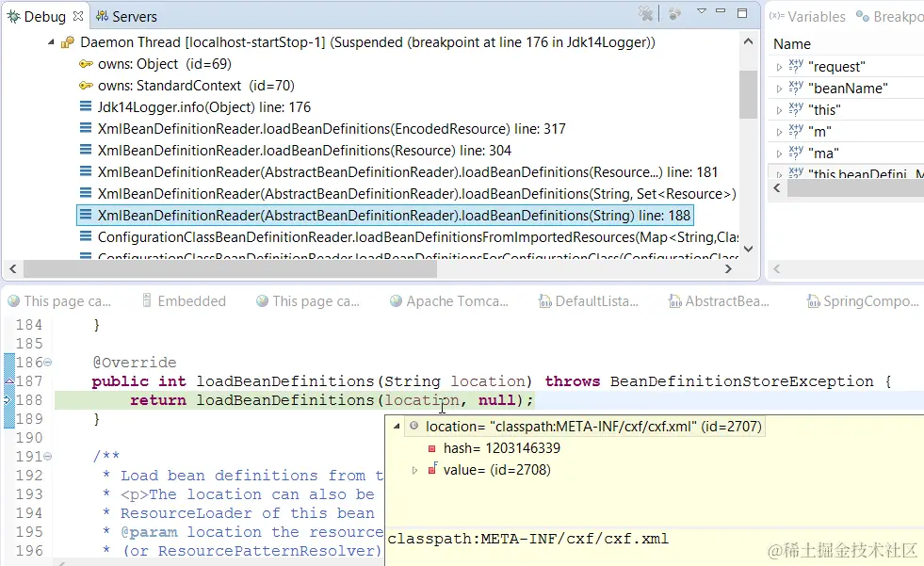Collapse the Javadoc fold at line 191

tap(48, 457)
